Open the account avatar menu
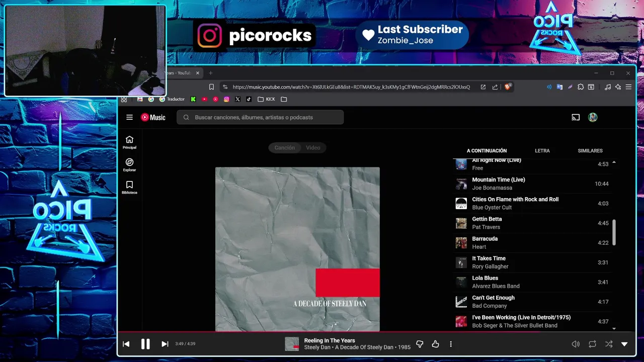The image size is (644, 362). (x=593, y=117)
